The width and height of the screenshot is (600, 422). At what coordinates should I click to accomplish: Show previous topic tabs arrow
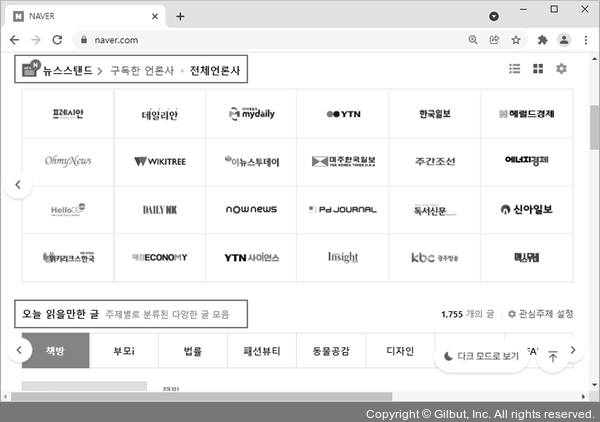18,350
